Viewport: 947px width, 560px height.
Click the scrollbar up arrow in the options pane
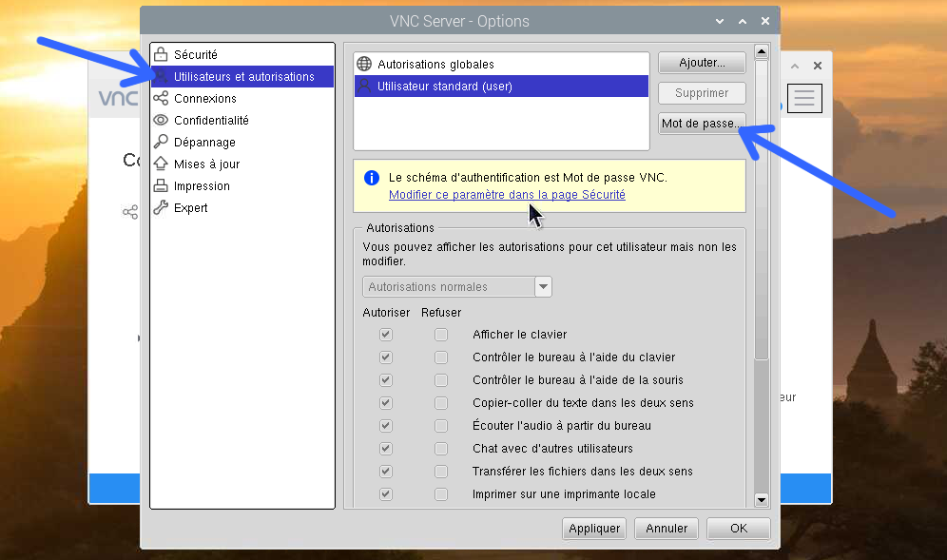pyautogui.click(x=762, y=51)
